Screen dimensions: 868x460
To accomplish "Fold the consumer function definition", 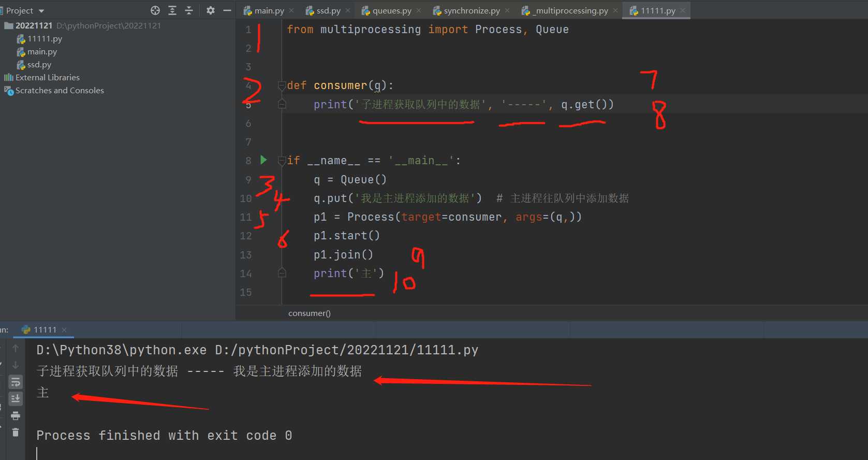I will pos(282,85).
